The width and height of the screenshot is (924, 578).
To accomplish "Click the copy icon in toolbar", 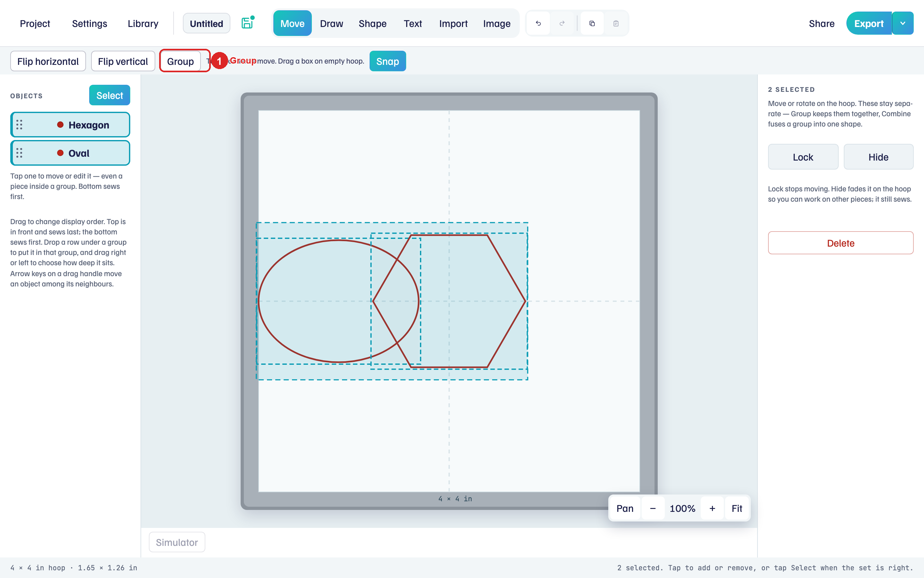I will (592, 23).
